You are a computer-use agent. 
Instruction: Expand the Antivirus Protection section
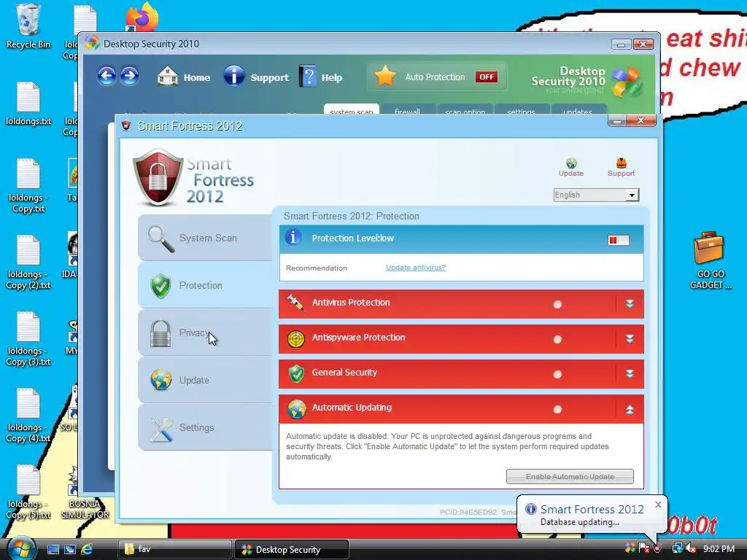click(x=630, y=304)
